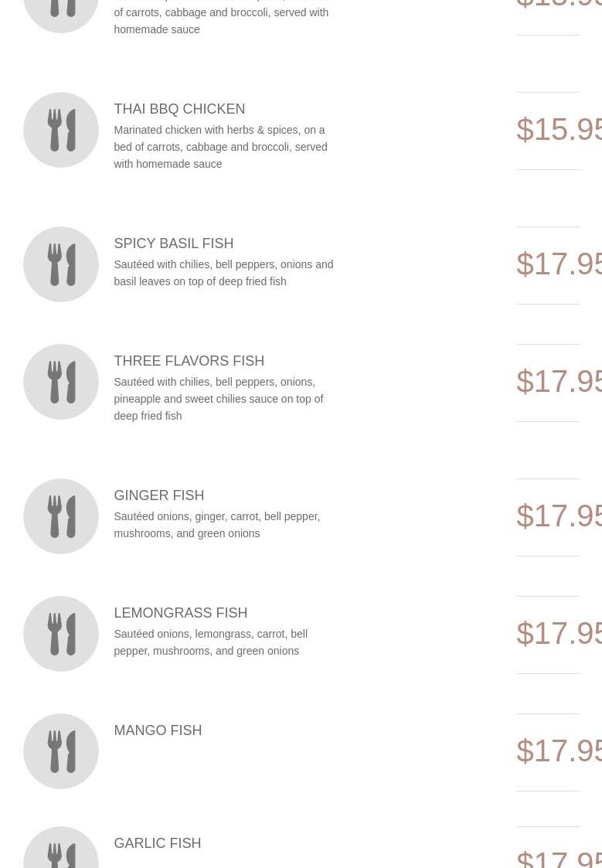
Task: Select the Three Flavors Fish heading
Action: [x=189, y=361]
